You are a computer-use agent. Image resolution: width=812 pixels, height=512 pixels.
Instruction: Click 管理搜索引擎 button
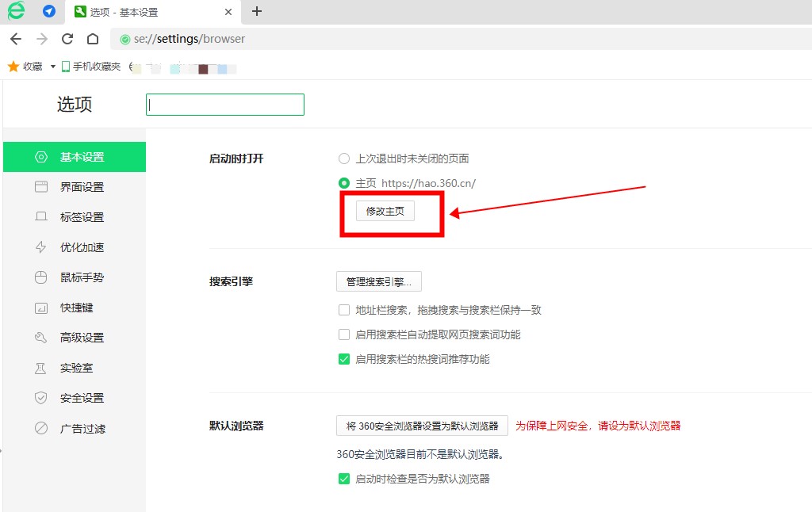[x=379, y=281]
